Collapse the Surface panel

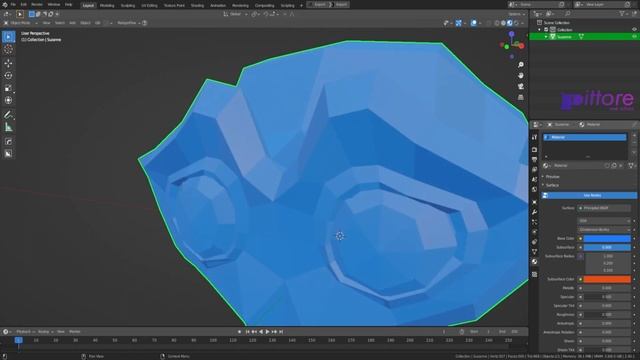[552, 185]
